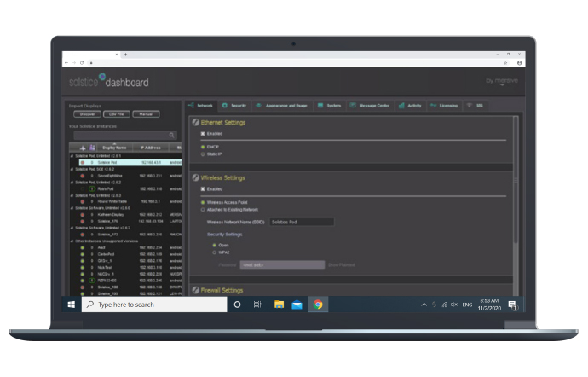Screen dimensions: 588x377
Task: Switch to the Security tab
Action: coord(234,106)
